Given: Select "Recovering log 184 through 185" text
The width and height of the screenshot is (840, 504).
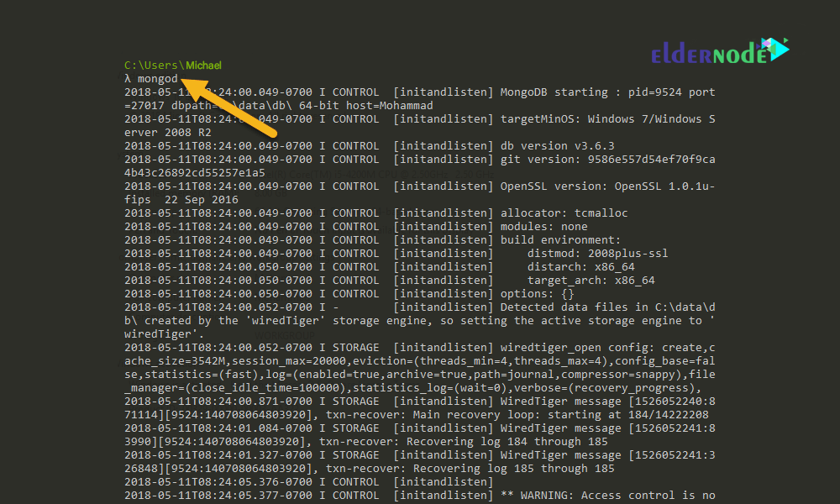Looking at the screenshot, I should tap(507, 441).
